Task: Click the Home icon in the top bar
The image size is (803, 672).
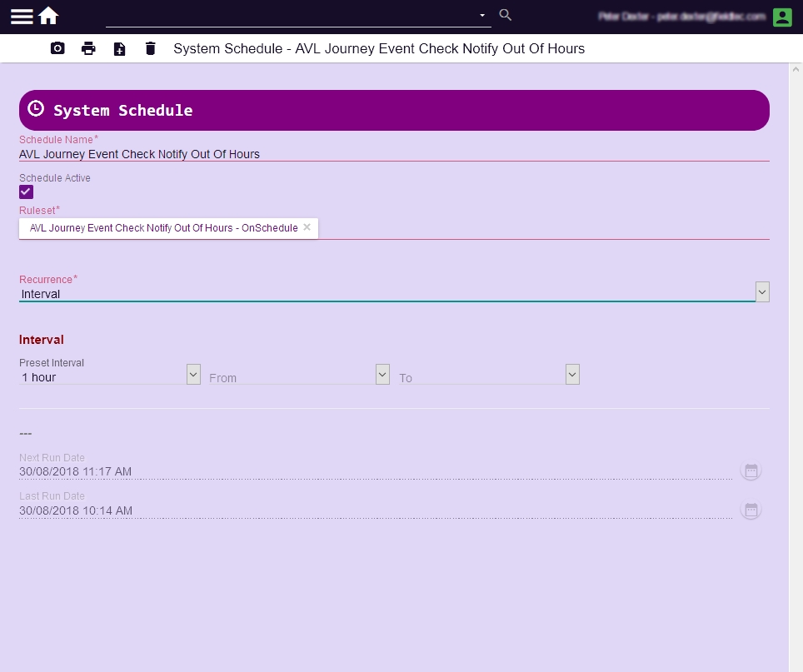Action: [48, 15]
